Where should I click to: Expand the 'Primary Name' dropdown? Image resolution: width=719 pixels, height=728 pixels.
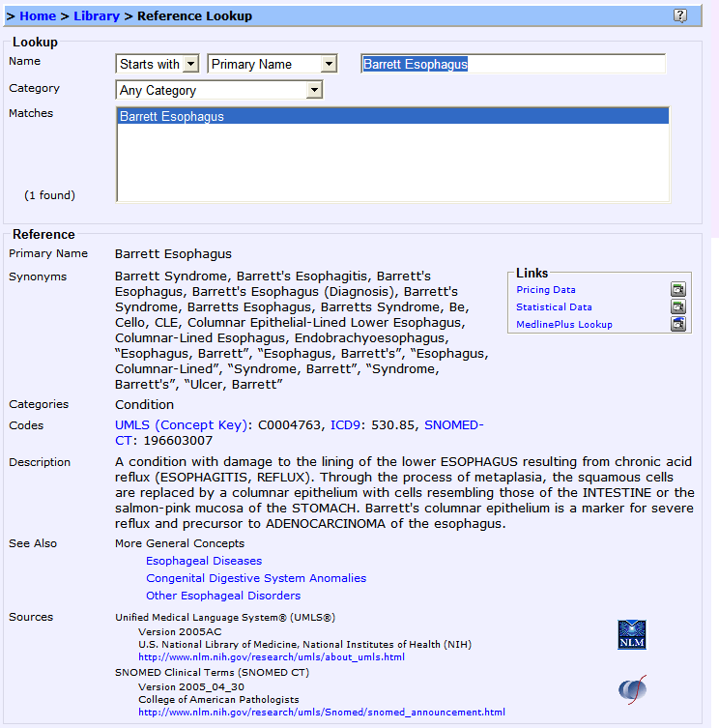click(329, 64)
